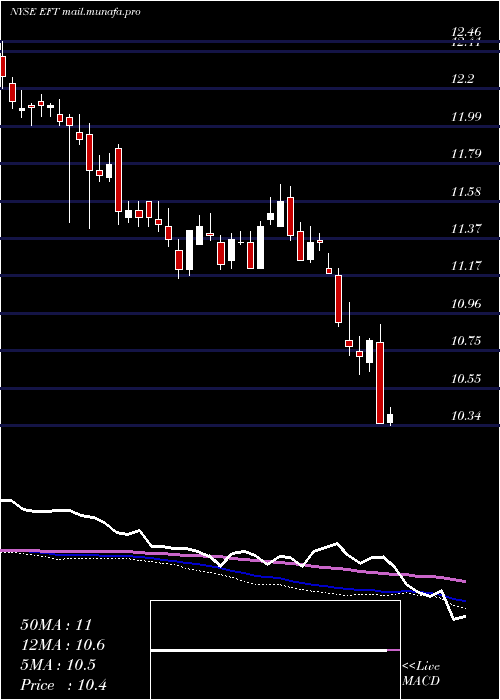Image resolution: width=500 pixels, height=700 pixels.
Task: Click the Price : 10.4 readout
Action: click(63, 685)
